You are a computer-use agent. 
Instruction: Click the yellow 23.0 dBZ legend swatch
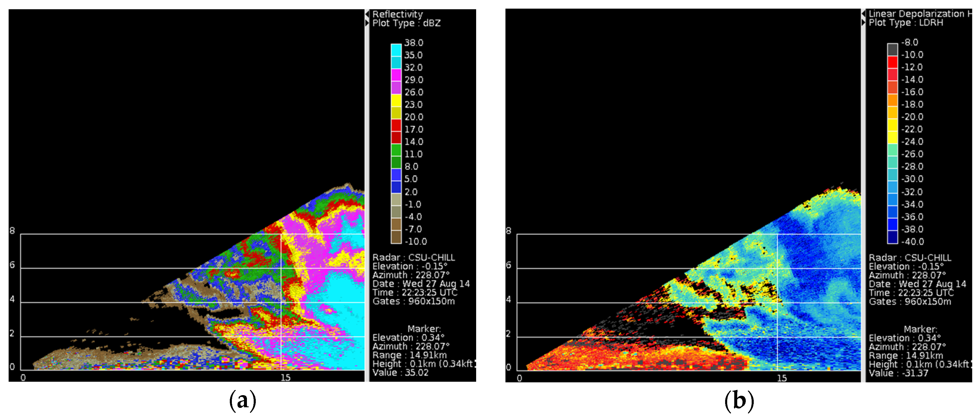(396, 100)
